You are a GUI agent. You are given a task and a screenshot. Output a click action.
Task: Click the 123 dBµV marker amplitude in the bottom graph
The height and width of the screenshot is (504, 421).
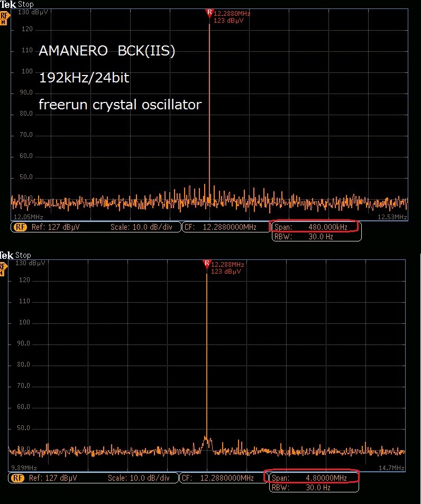coord(226,272)
